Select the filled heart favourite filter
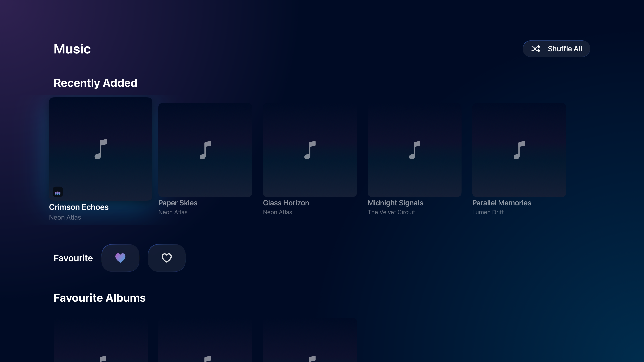The image size is (644, 362). tap(120, 258)
